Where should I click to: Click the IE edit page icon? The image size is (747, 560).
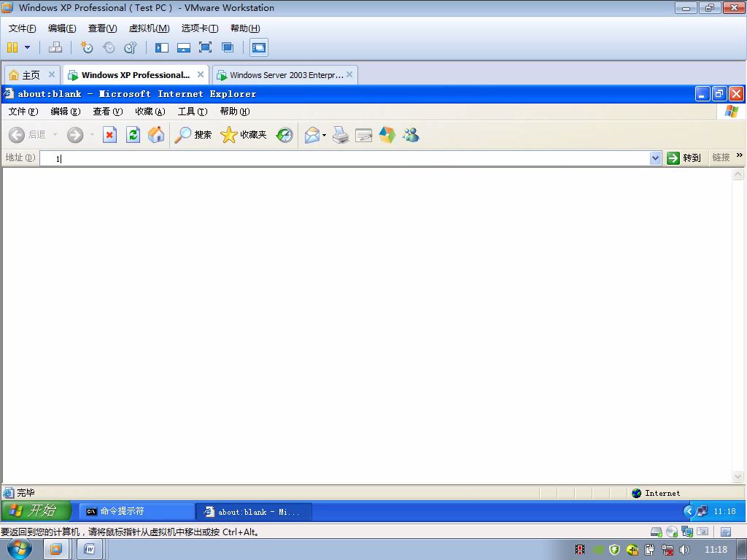coord(363,135)
